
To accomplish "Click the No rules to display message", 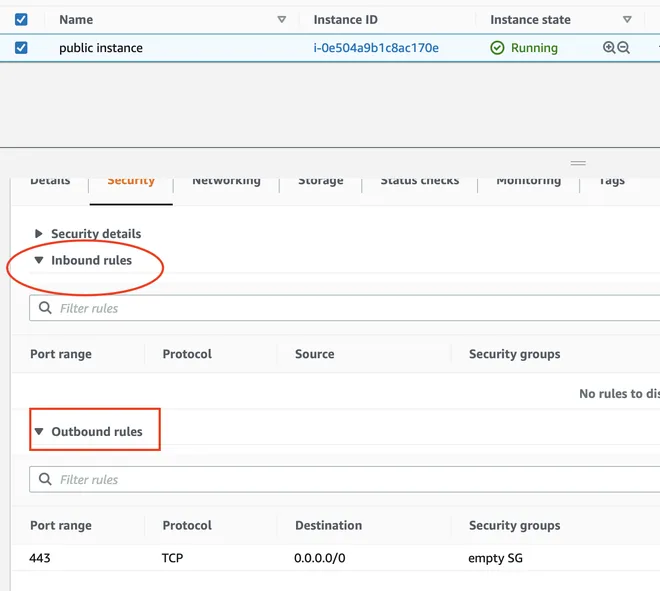I will tap(619, 394).
